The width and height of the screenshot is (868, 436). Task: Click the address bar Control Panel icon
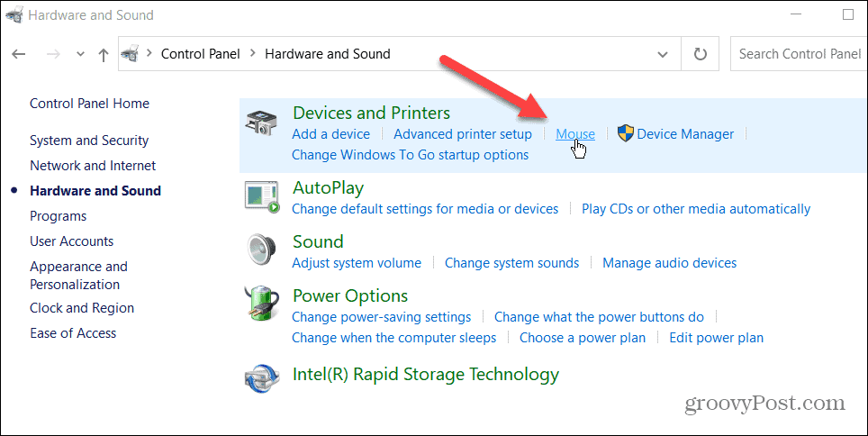(x=130, y=54)
